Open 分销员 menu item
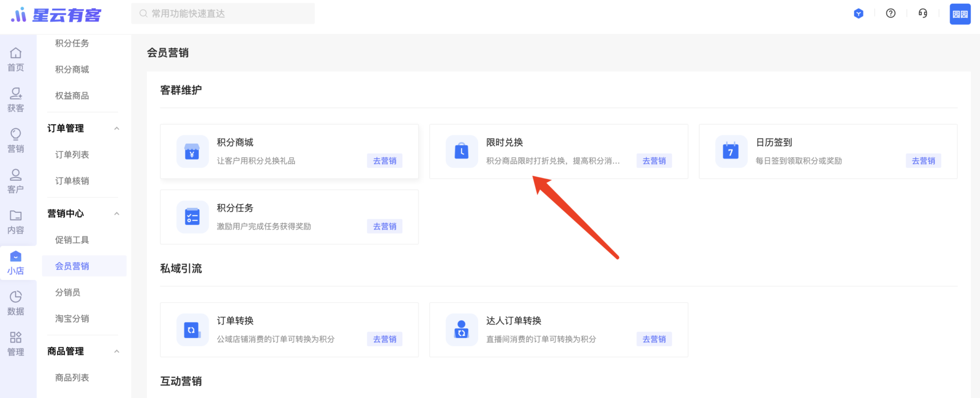The width and height of the screenshot is (980, 398). click(68, 292)
